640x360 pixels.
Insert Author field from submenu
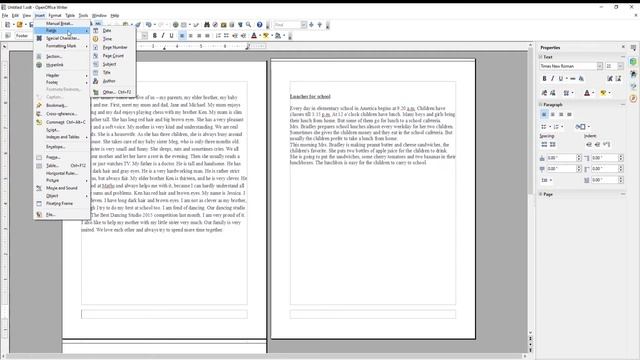click(109, 81)
